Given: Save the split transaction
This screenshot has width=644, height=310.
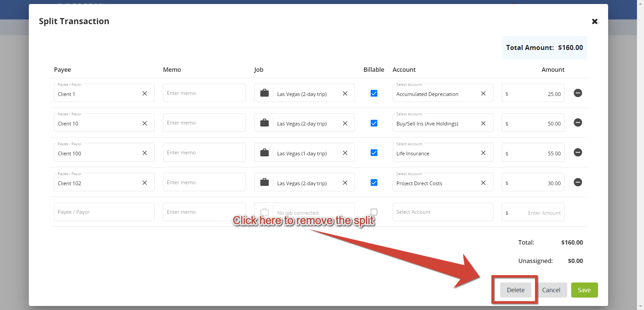Looking at the screenshot, I should pyautogui.click(x=584, y=290).
